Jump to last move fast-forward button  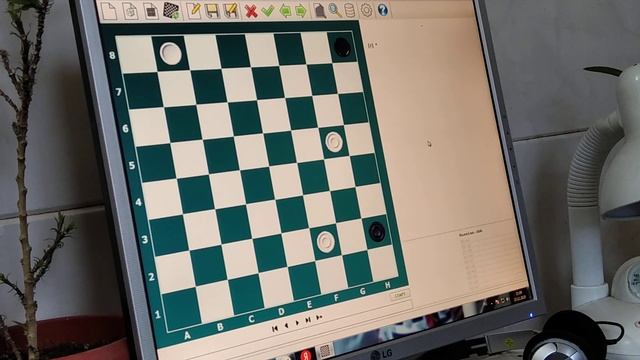pyautogui.click(x=320, y=317)
